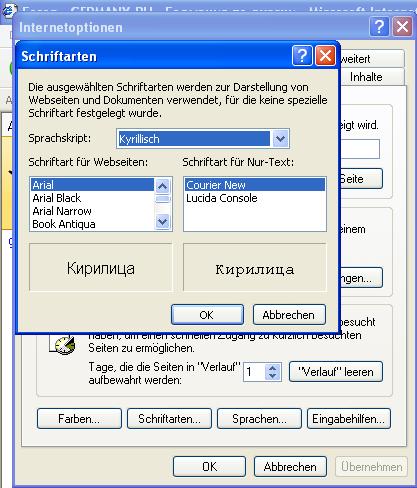Open the Sprachskript dropdown arrow
This screenshot has width=417, height=488.
280,139
